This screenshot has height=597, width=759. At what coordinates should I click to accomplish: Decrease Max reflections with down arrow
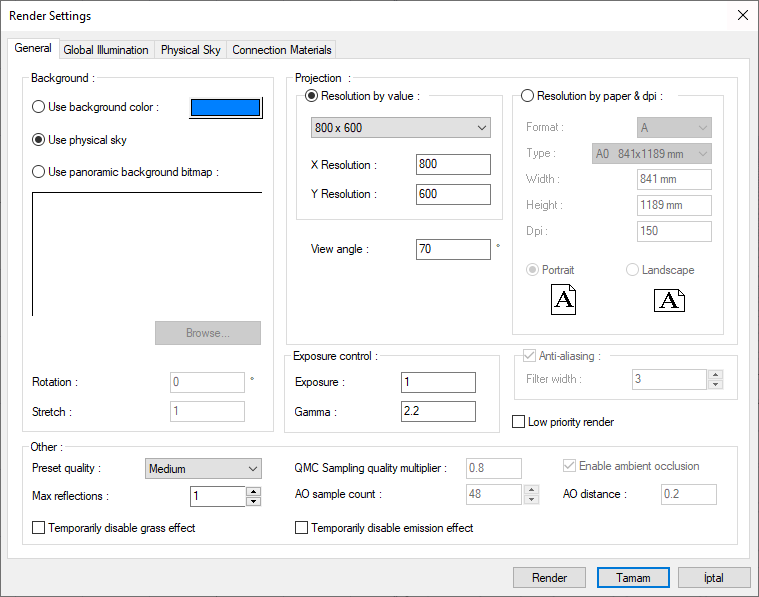tap(253, 501)
